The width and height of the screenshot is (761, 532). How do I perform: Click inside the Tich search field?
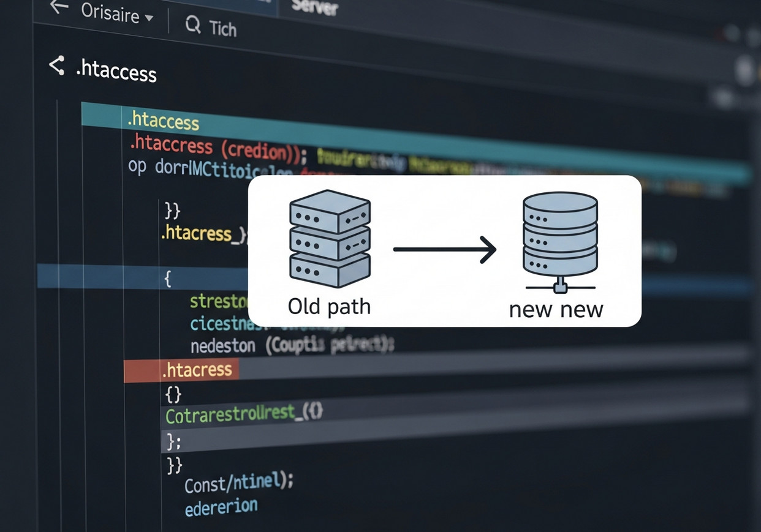225,28
